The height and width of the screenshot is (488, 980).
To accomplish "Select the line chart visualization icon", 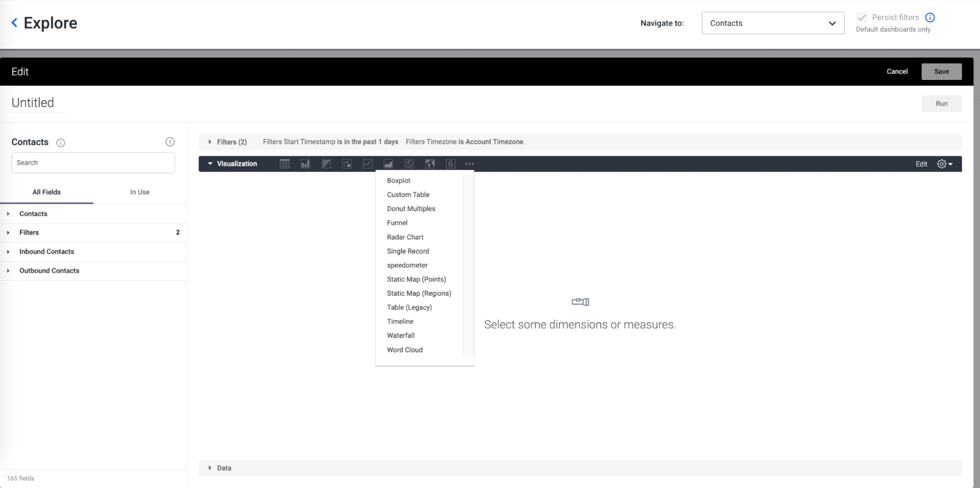I will coord(368,164).
